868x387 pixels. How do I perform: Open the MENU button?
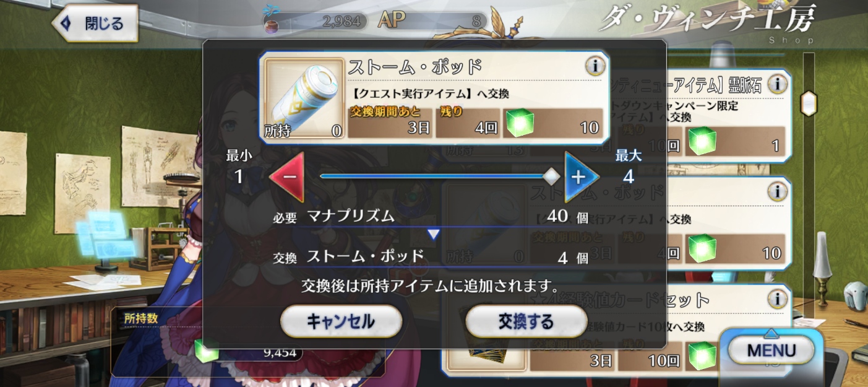pos(771,350)
